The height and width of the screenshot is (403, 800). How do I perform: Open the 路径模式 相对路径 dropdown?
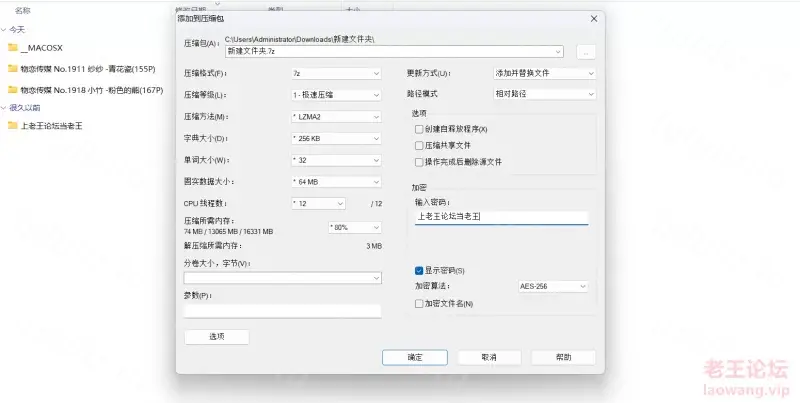click(544, 94)
